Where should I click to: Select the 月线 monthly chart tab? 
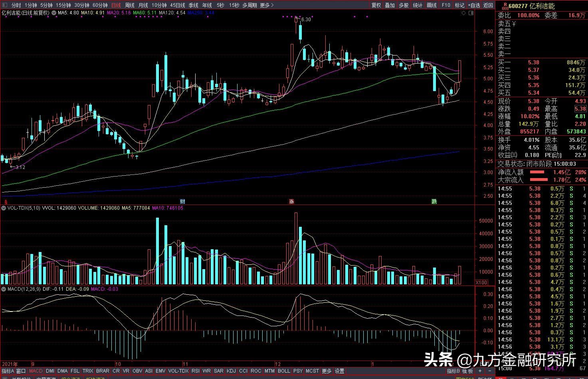pos(143,5)
